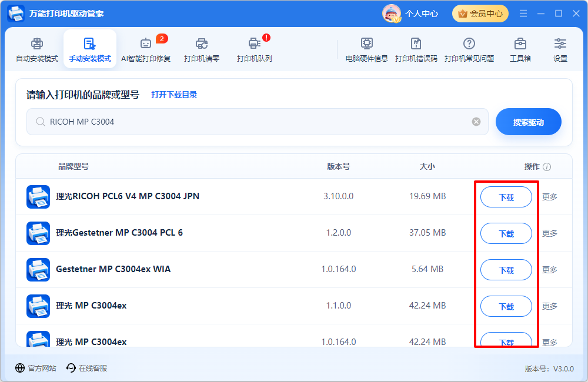Visit 官方网站 in the footer
The width and height of the screenshot is (588, 382).
(x=36, y=368)
